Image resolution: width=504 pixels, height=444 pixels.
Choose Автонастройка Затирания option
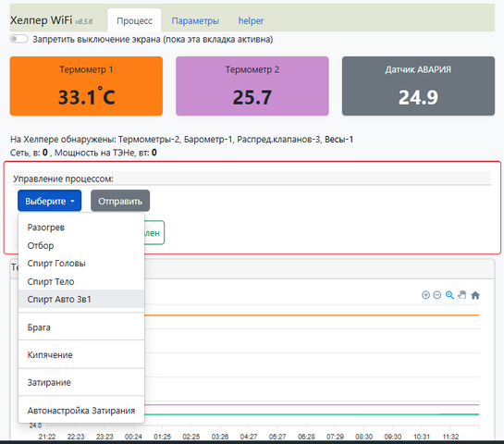81,411
